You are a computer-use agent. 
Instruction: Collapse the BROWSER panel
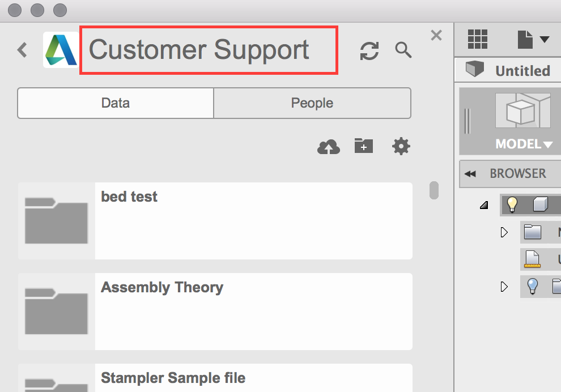pos(471,173)
